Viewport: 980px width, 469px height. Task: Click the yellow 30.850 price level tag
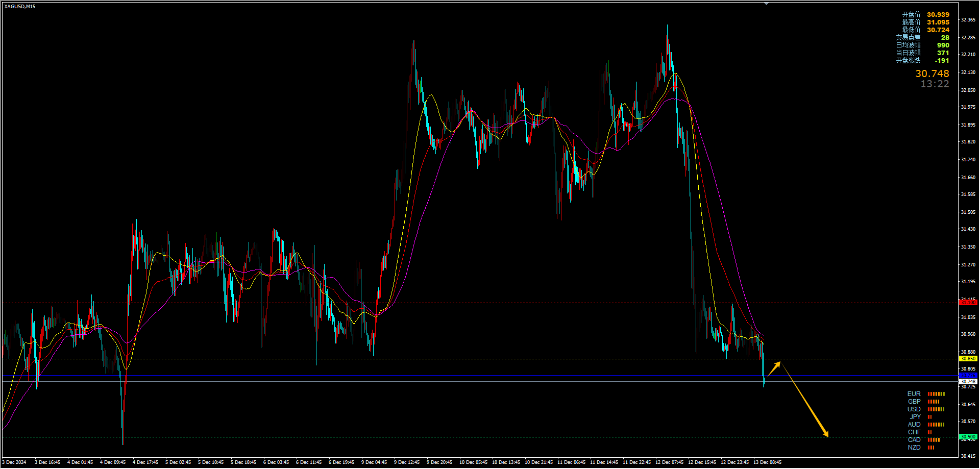point(968,359)
